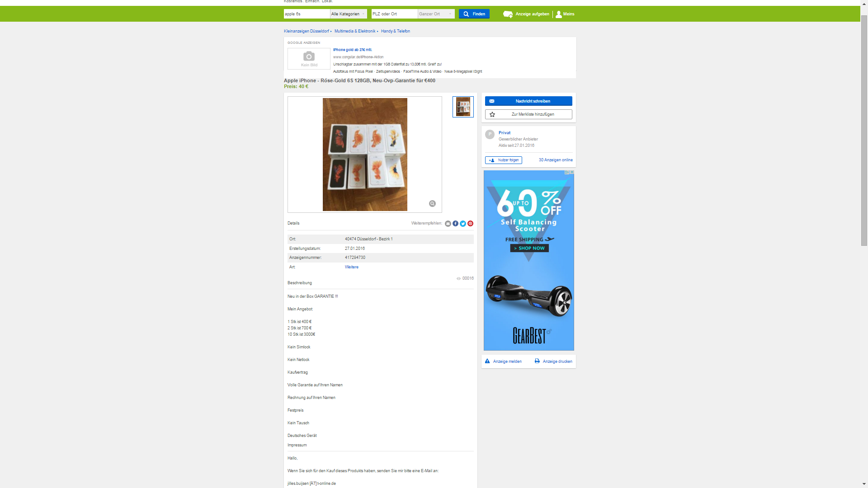Click the Finden search button
Image resolution: width=868 pixels, height=488 pixels.
point(474,14)
